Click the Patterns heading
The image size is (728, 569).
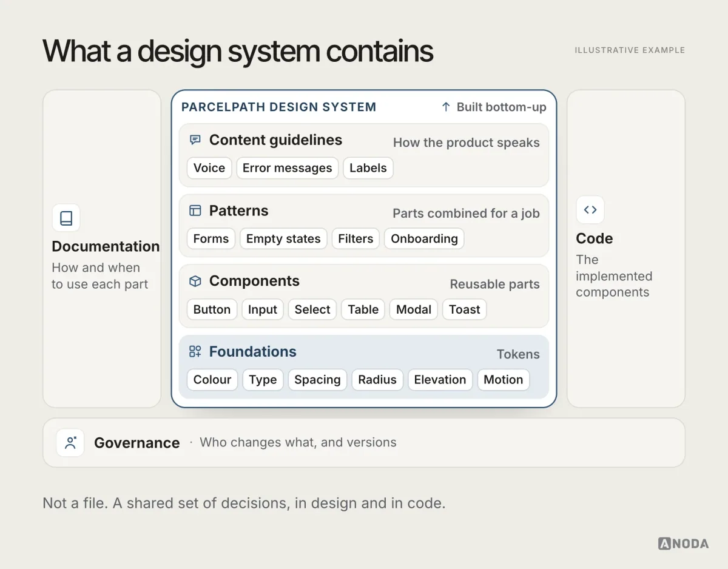238,210
